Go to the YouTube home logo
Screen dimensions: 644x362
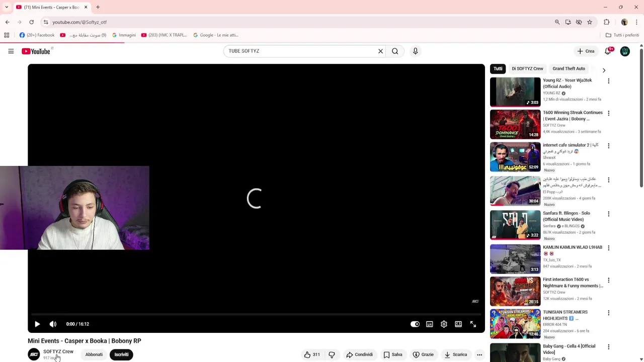[36, 51]
